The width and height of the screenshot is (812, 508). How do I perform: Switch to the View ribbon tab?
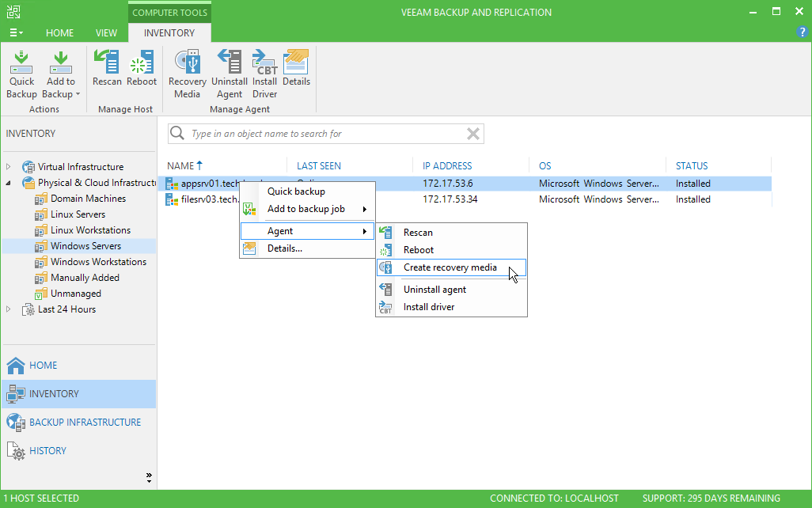point(106,32)
